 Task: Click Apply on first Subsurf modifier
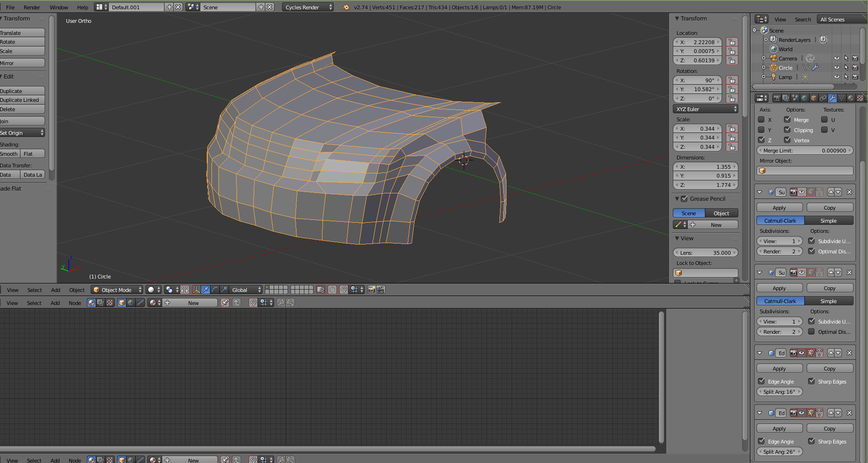[779, 207]
